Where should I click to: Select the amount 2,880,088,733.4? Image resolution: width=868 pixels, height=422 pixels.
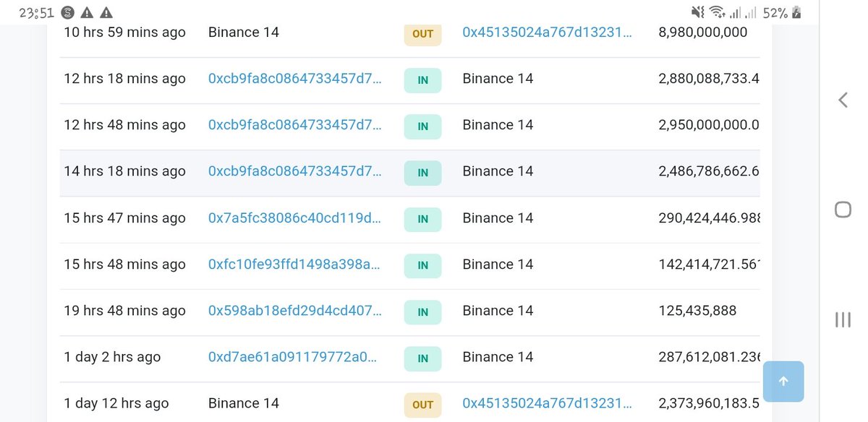(709, 79)
